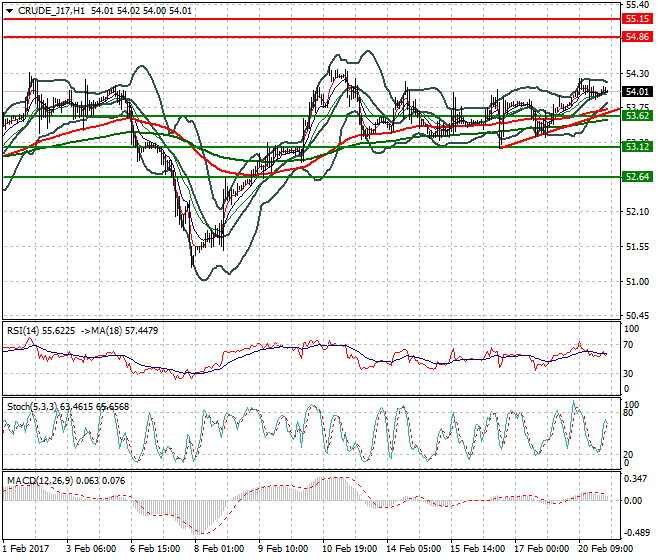Click the 1 Feb 2017 date label

28,549
